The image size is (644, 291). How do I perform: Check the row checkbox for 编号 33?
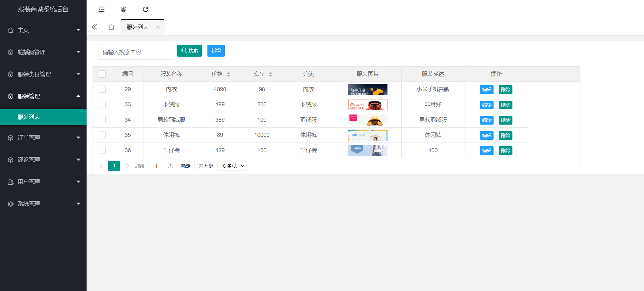(x=102, y=104)
